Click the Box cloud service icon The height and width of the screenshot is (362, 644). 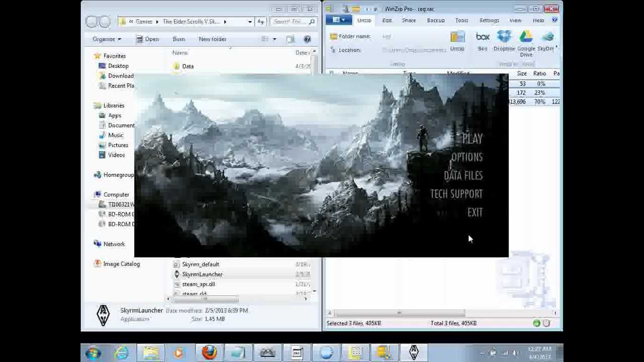click(482, 41)
